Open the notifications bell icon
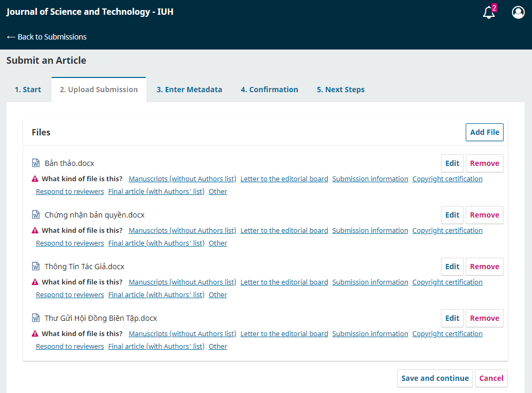The width and height of the screenshot is (532, 393). click(489, 12)
